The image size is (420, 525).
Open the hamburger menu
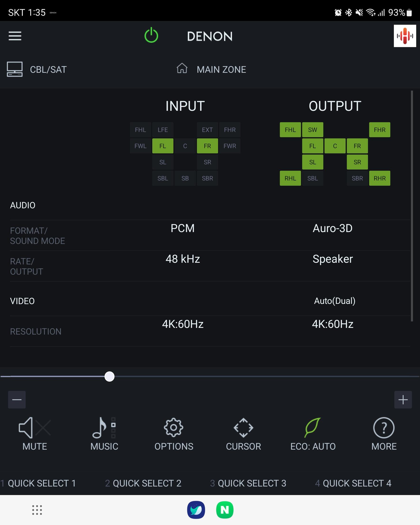point(15,36)
